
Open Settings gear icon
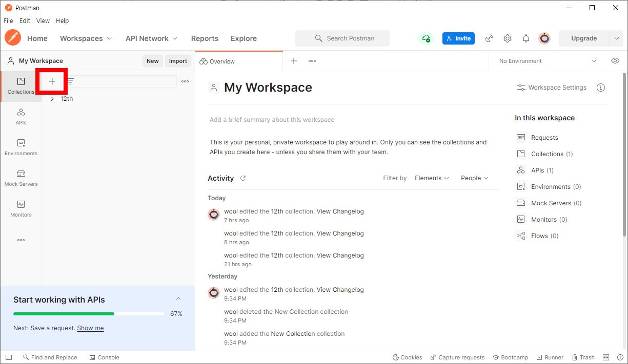pyautogui.click(x=508, y=38)
